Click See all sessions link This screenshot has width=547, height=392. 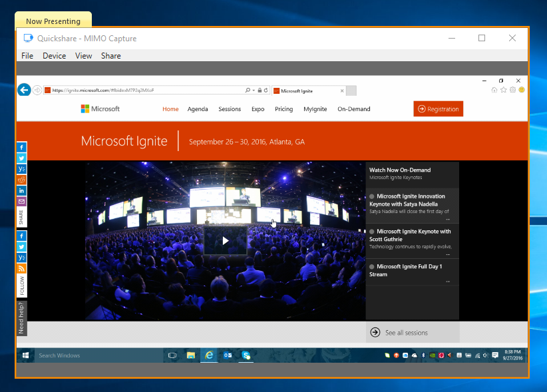coord(413,332)
